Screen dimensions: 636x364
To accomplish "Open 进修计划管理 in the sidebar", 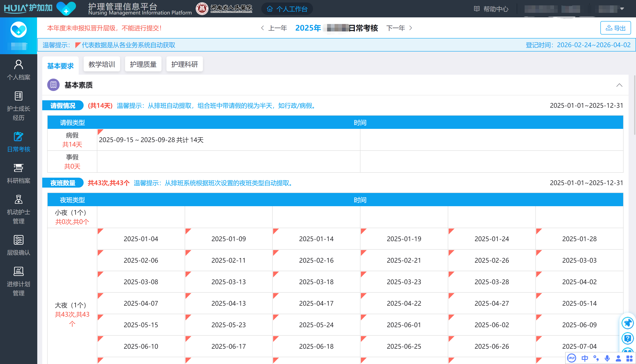I will click(x=18, y=281).
